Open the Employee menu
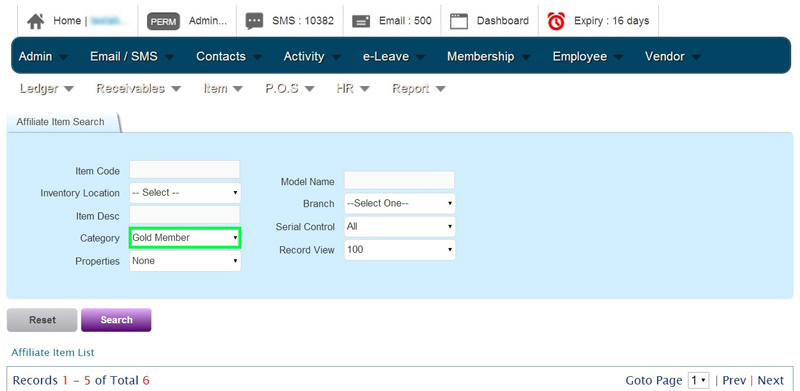Viewport: 800px width, 391px height. 588,56
